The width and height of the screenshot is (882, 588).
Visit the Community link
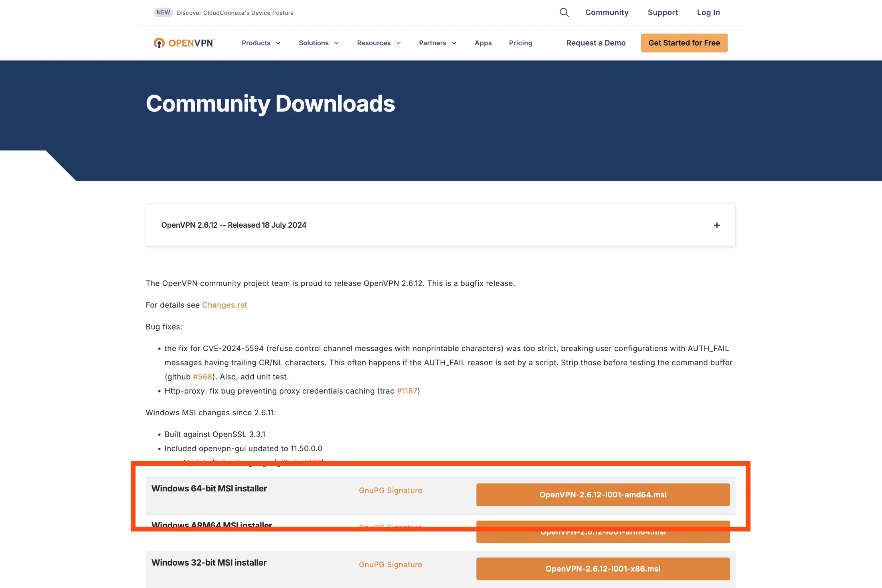[x=607, y=12]
